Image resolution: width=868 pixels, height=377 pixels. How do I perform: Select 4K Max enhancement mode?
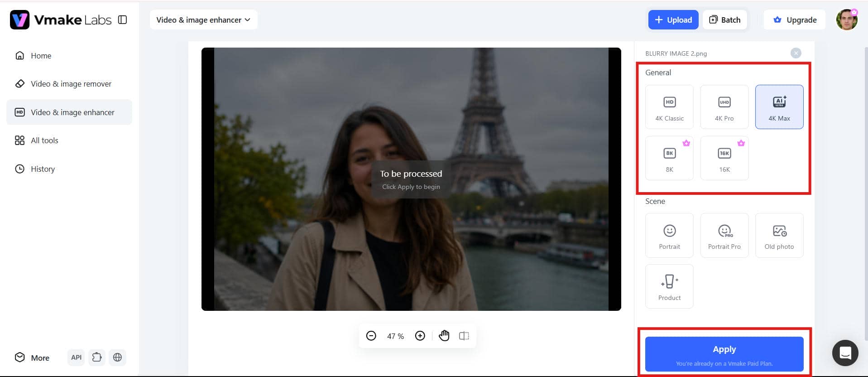779,107
